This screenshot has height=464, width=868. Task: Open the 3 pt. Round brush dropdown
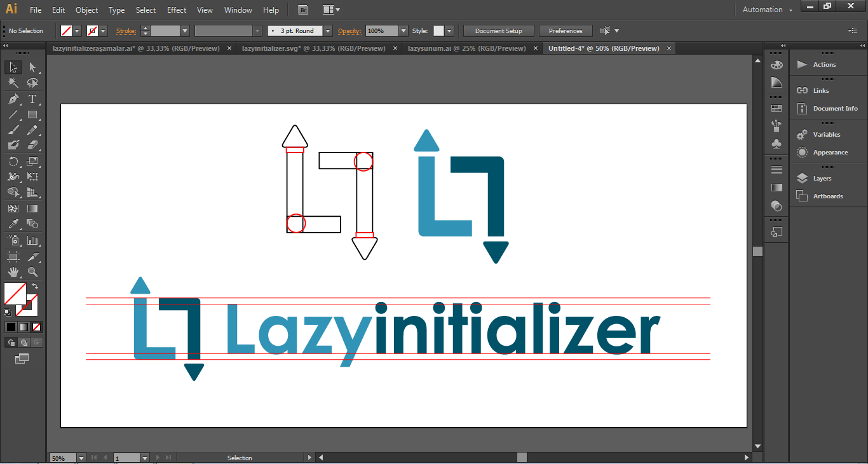tap(328, 31)
